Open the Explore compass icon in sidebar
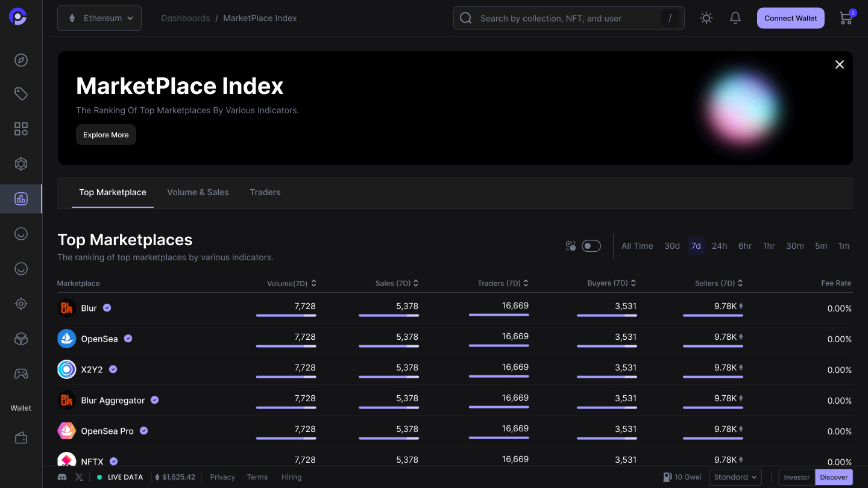Image resolution: width=868 pixels, height=488 pixels. [21, 60]
